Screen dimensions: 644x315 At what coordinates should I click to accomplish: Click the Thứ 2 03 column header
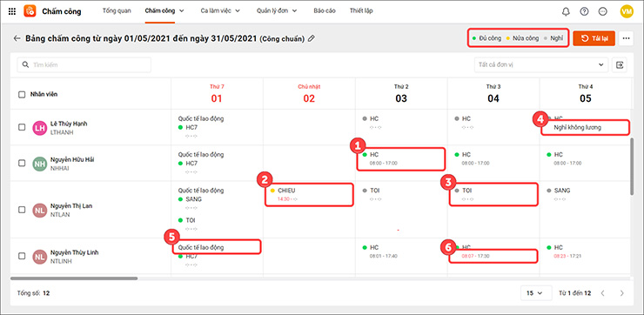click(x=401, y=94)
